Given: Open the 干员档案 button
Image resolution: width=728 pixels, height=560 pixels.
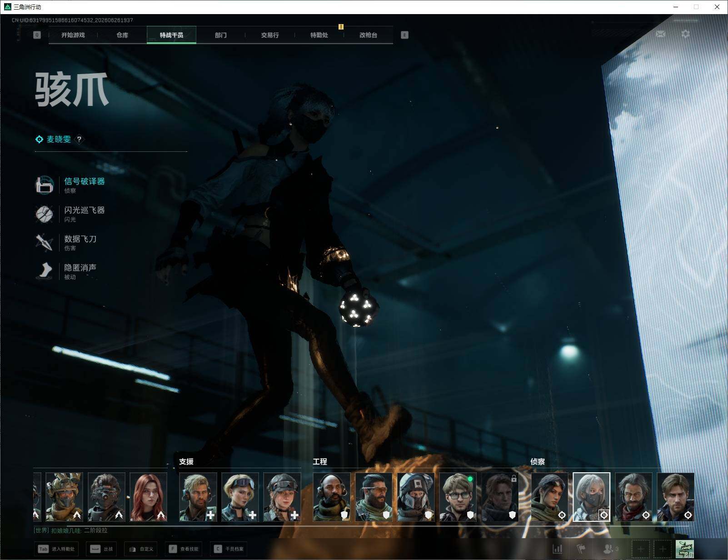Looking at the screenshot, I should 229,549.
